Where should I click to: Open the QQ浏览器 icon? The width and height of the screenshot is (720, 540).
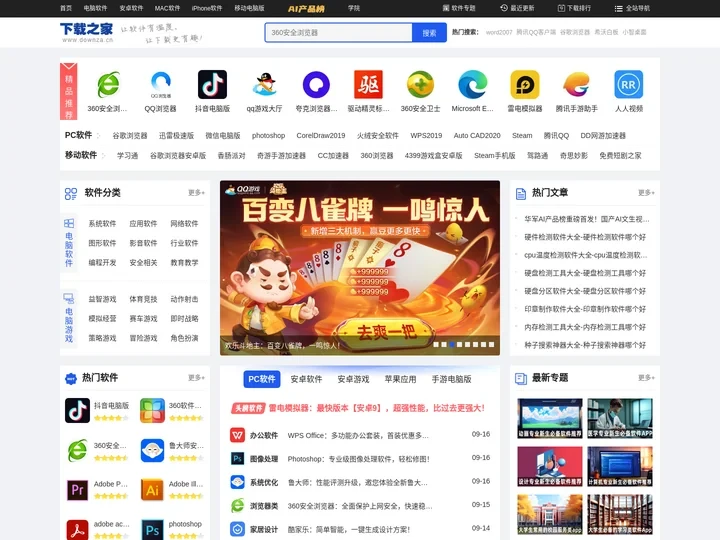(160, 85)
